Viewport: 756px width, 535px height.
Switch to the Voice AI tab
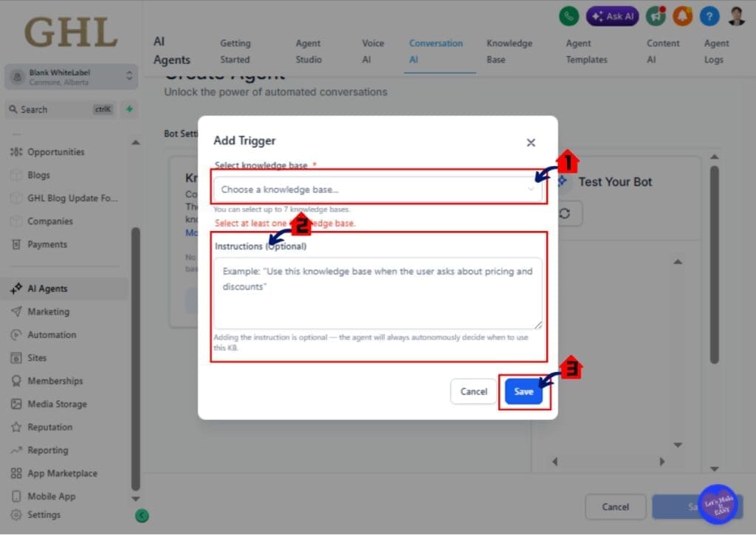373,52
